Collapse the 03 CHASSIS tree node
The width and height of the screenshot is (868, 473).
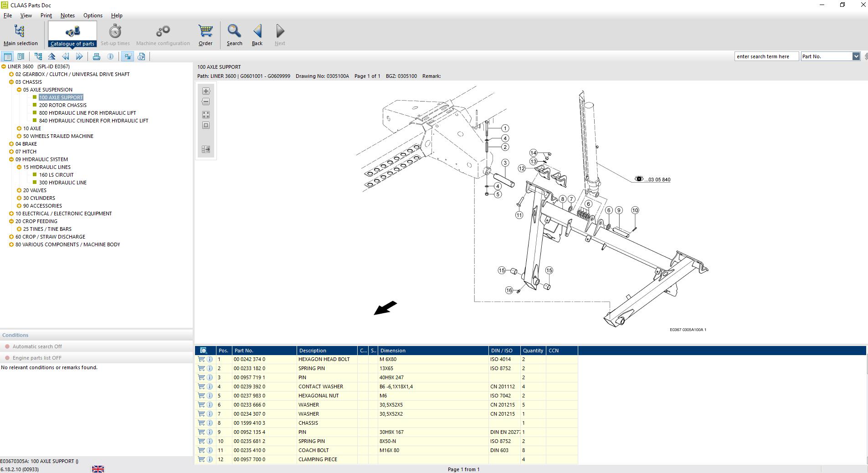pyautogui.click(x=11, y=82)
